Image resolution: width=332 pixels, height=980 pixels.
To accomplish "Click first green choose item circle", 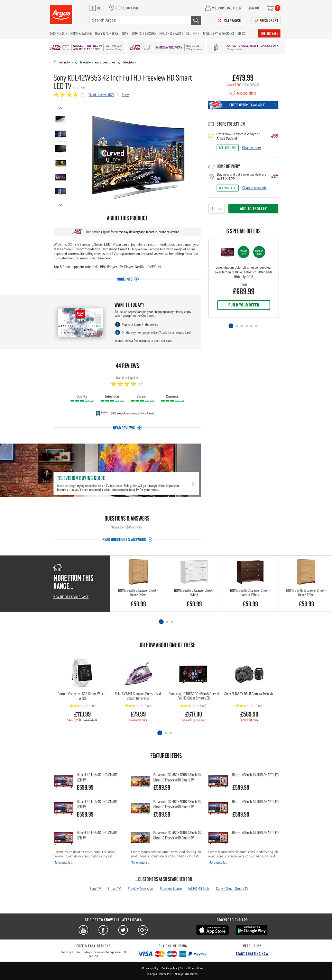I will tap(243, 252).
